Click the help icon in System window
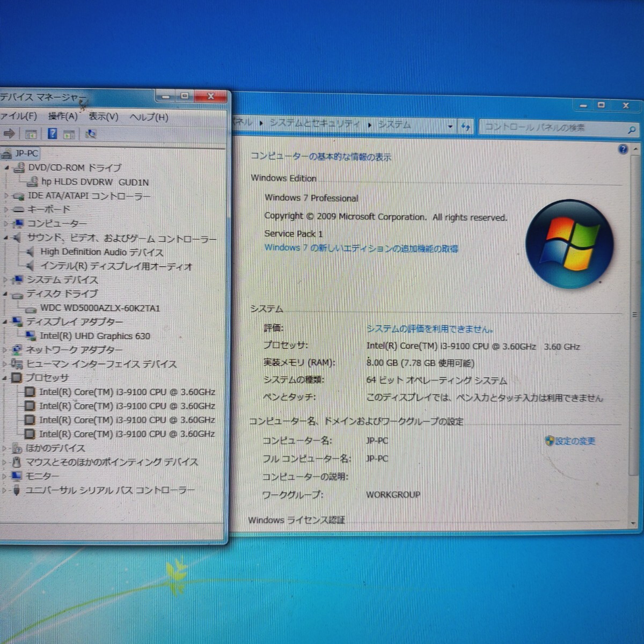The width and height of the screenshot is (644, 644). pyautogui.click(x=623, y=149)
